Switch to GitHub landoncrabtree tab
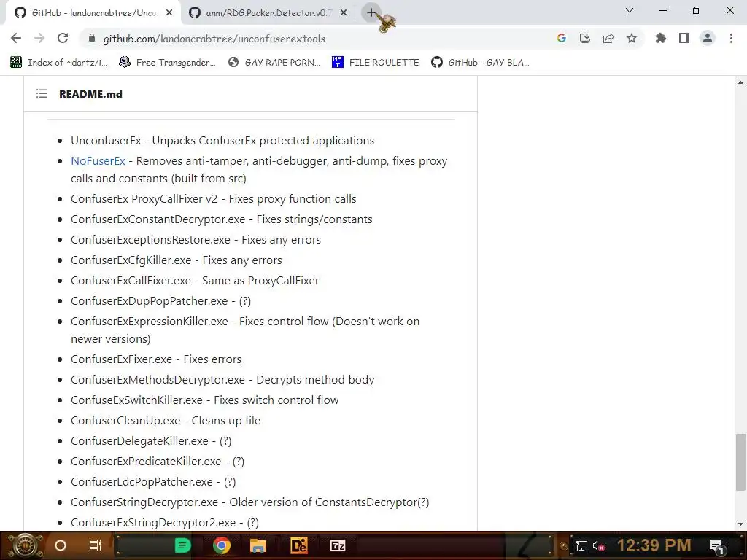 tap(93, 13)
